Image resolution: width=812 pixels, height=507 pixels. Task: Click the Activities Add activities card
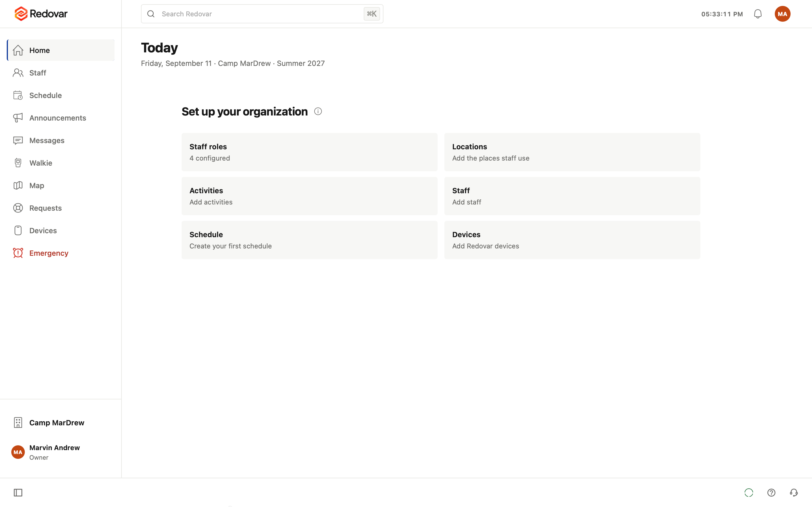pos(309,196)
